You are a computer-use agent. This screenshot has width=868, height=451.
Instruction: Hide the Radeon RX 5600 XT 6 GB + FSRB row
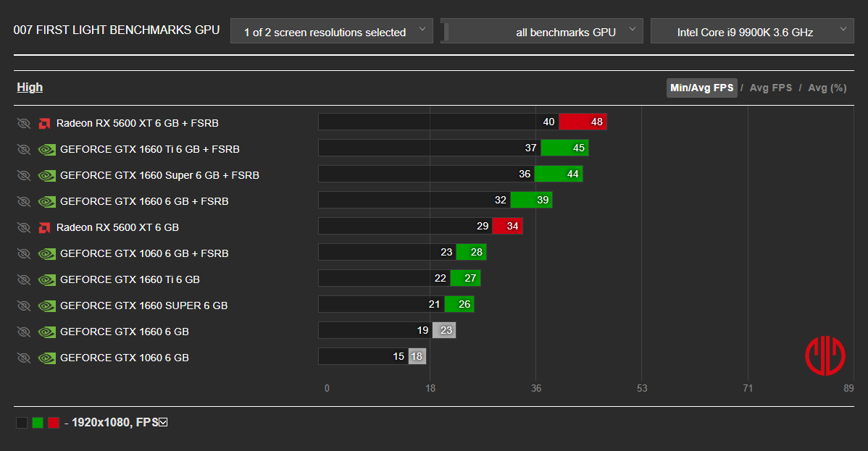pyautogui.click(x=24, y=123)
